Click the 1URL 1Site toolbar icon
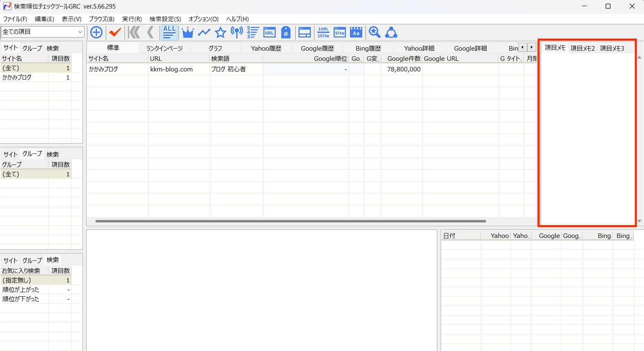The height and width of the screenshot is (351, 644). coord(323,32)
